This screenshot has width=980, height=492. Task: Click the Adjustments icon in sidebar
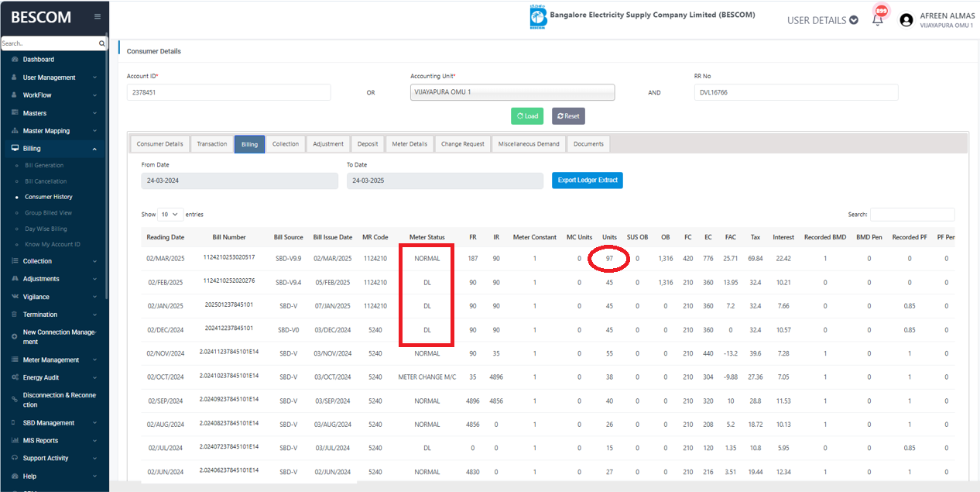coord(15,279)
